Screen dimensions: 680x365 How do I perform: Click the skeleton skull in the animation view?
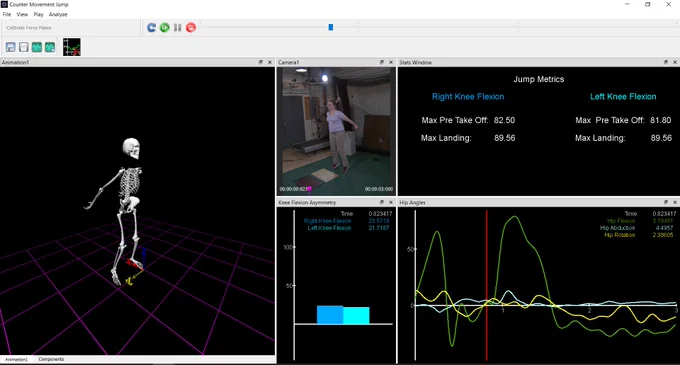click(131, 149)
